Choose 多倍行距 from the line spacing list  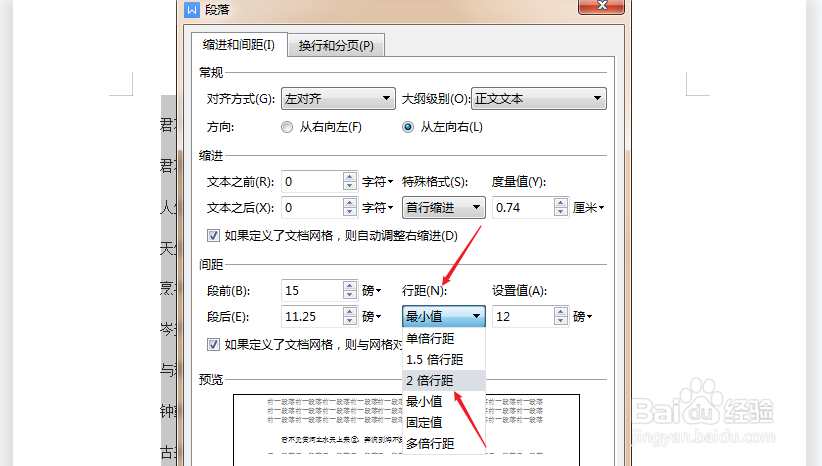(444, 443)
